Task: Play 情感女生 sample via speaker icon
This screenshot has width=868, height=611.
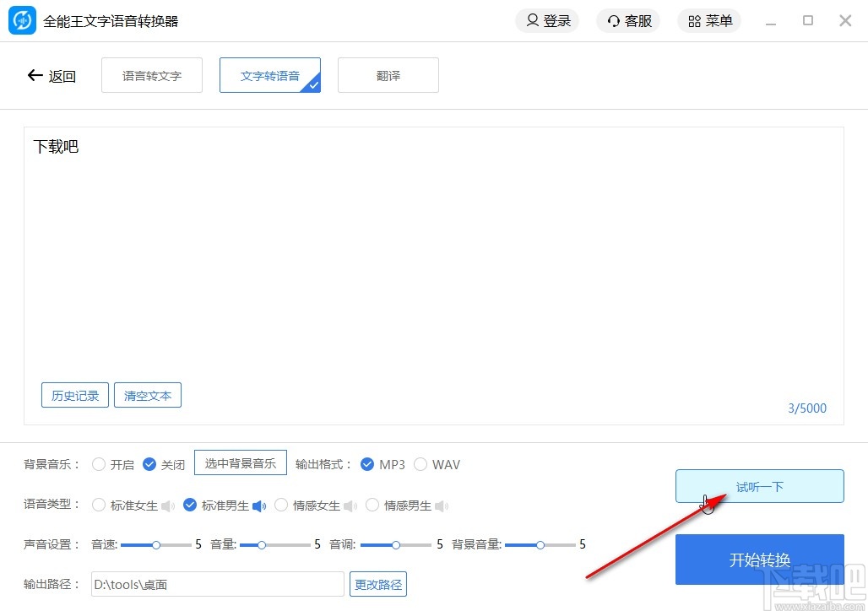Action: (x=350, y=505)
